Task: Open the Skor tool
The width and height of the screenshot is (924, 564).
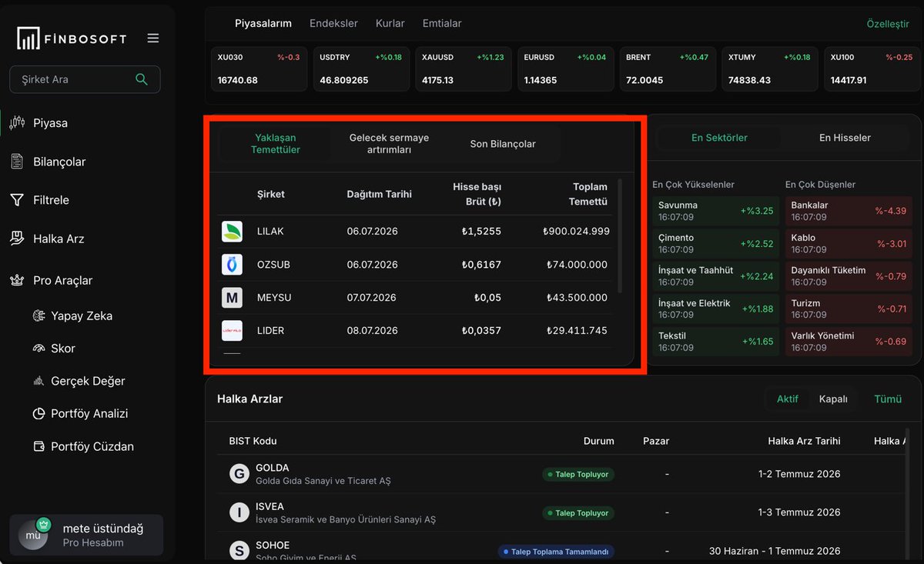Action: pyautogui.click(x=63, y=349)
